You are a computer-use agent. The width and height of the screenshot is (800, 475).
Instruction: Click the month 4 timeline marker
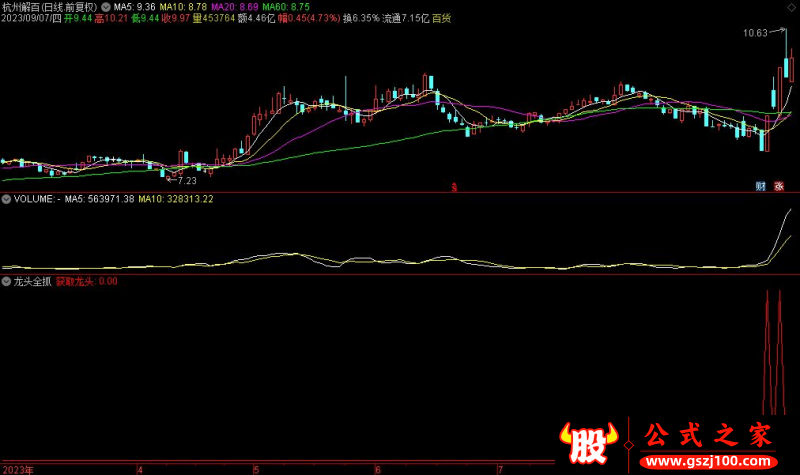coord(140,470)
